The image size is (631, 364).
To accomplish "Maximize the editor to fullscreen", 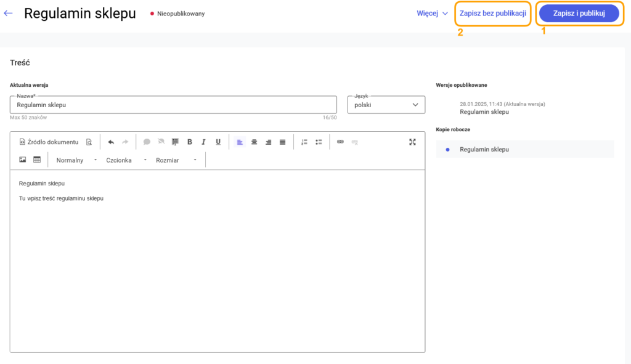I will point(412,142).
